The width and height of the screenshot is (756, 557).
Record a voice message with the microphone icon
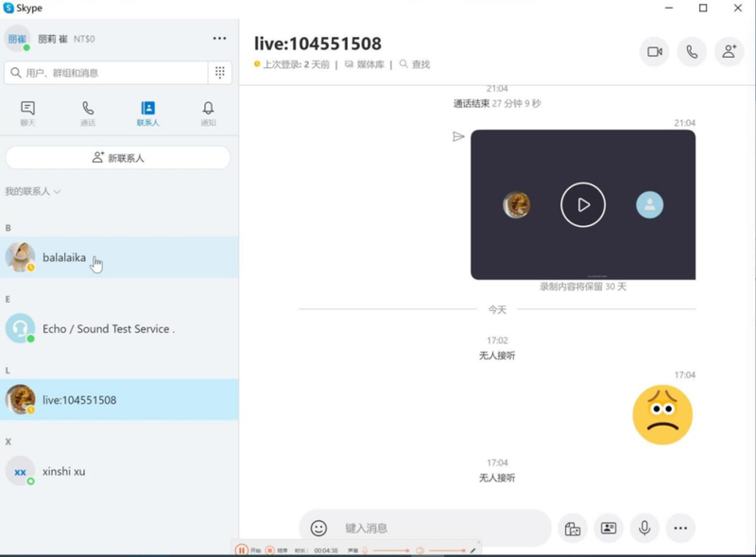click(x=644, y=528)
